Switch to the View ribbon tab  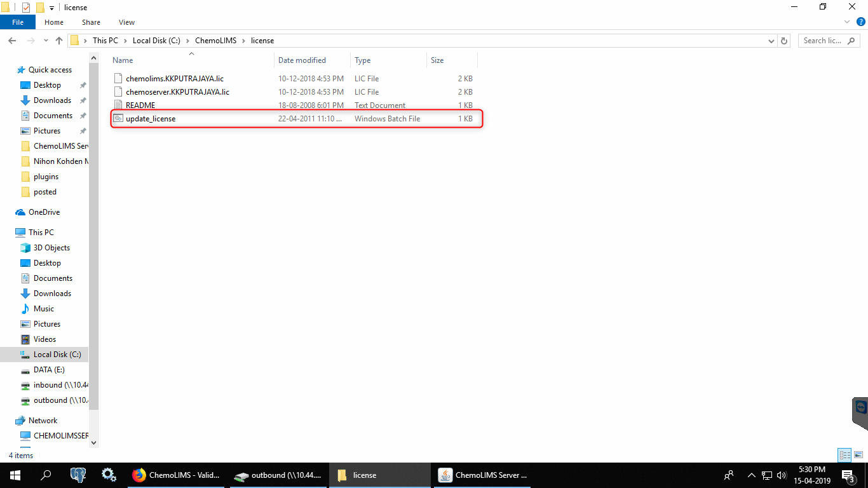point(126,22)
